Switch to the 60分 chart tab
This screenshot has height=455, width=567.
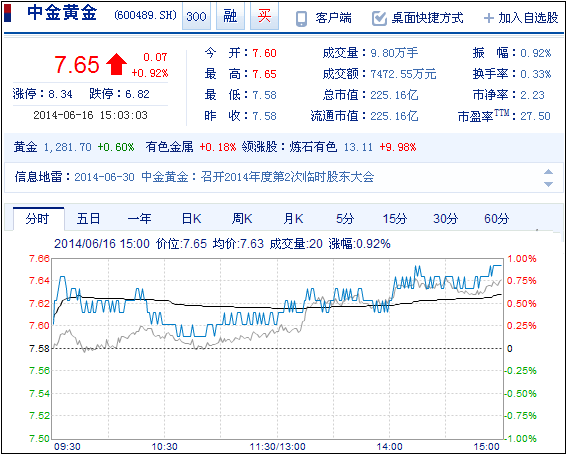pos(496,219)
